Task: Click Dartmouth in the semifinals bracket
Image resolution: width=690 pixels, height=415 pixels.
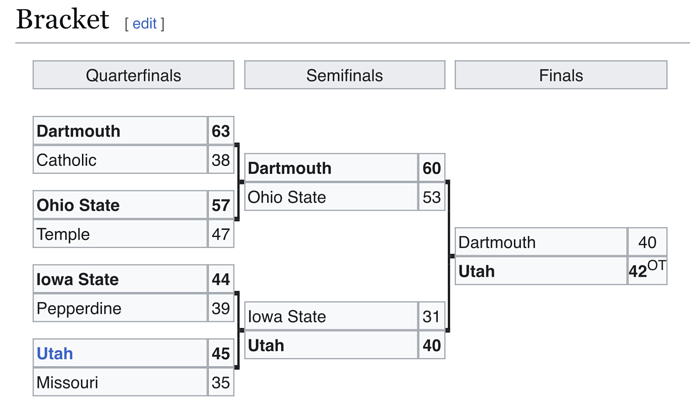Action: coord(331,168)
